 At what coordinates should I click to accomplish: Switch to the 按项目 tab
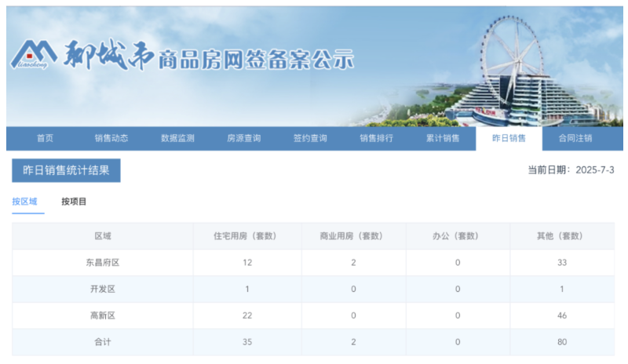(74, 202)
